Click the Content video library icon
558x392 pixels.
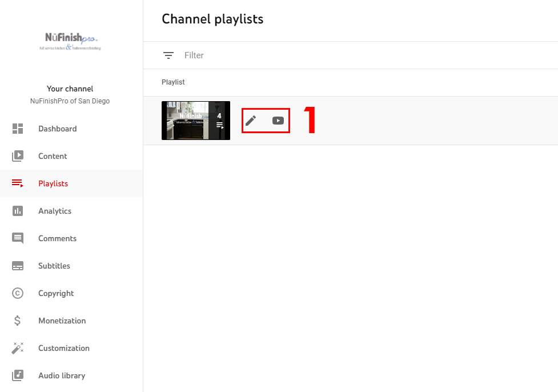tap(18, 156)
